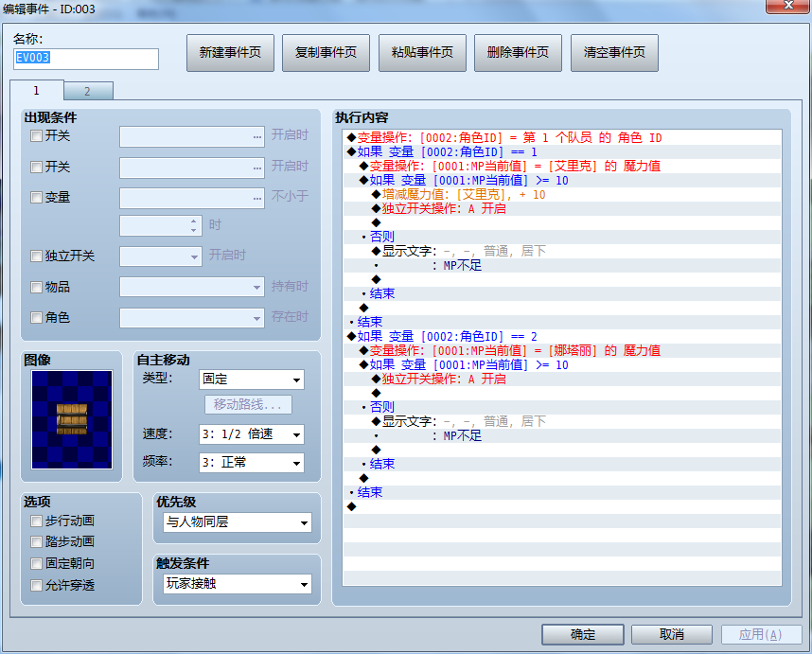
Task: Expand the 优先级 dropdown showing 与人物同层
Action: (238, 522)
